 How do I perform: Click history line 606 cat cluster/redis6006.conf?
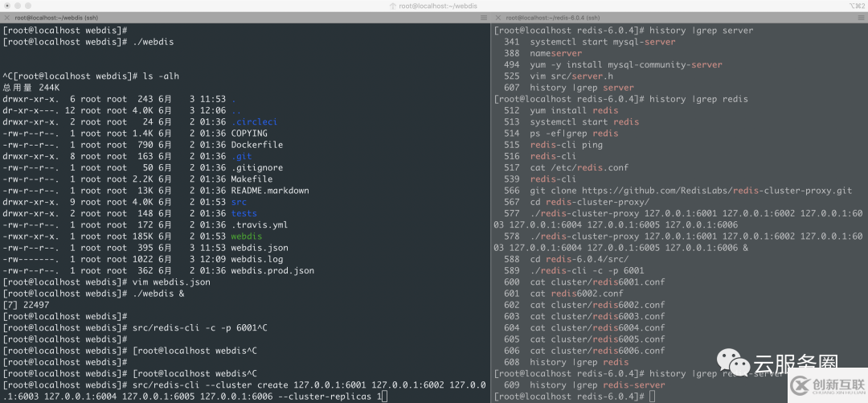pos(584,351)
